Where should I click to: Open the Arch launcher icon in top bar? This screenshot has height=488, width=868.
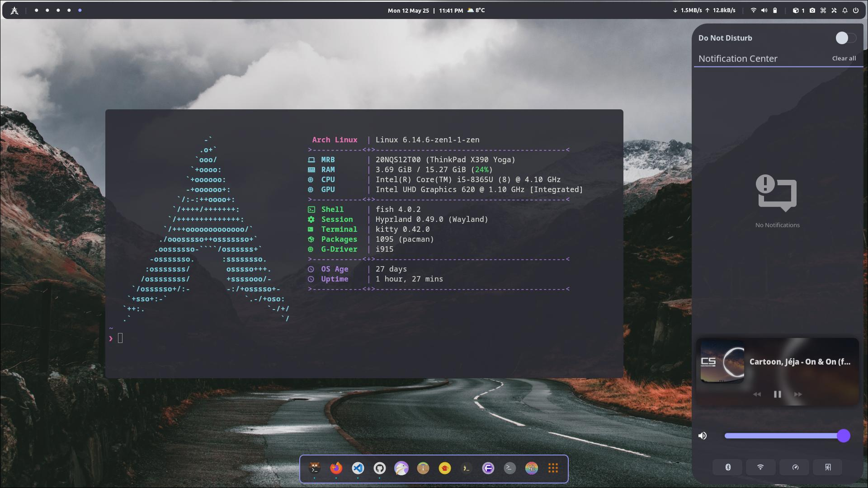(14, 10)
